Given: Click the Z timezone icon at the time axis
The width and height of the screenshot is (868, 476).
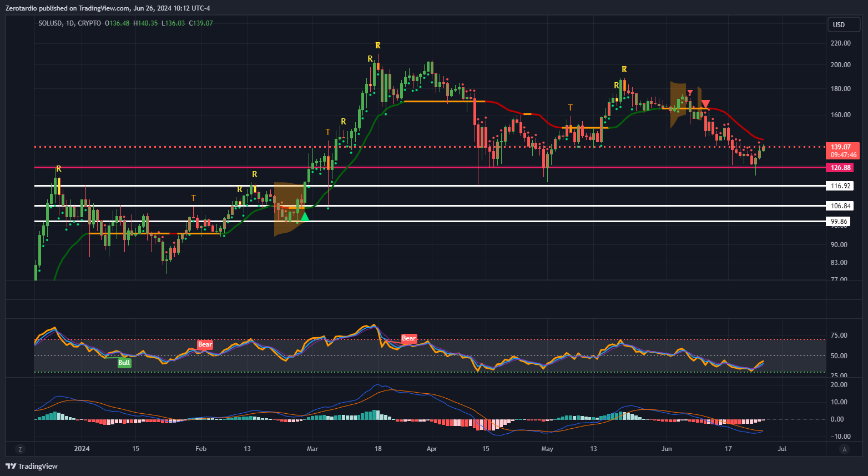Looking at the screenshot, I should coord(20,449).
